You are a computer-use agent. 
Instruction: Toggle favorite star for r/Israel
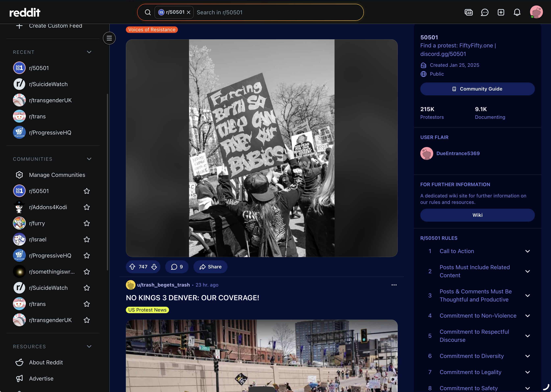tap(87, 239)
